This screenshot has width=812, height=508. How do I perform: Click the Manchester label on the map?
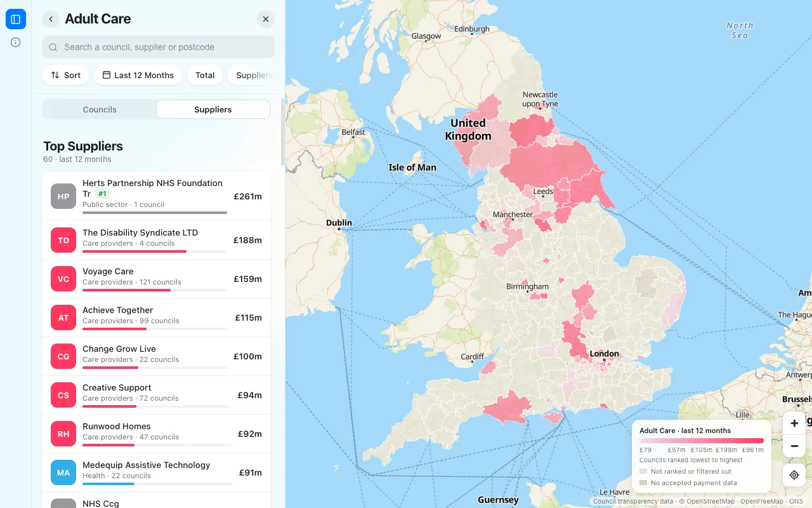coord(513,215)
